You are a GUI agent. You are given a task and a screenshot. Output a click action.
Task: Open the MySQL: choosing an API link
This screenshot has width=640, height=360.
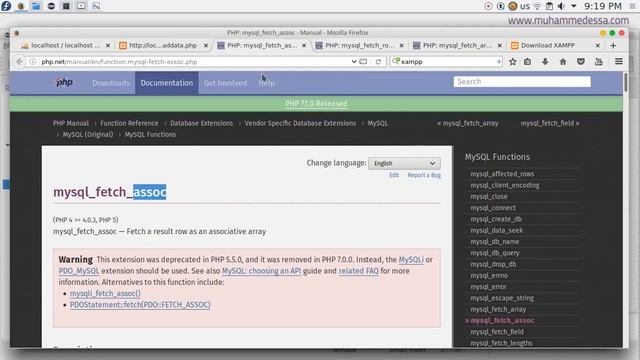261,271
